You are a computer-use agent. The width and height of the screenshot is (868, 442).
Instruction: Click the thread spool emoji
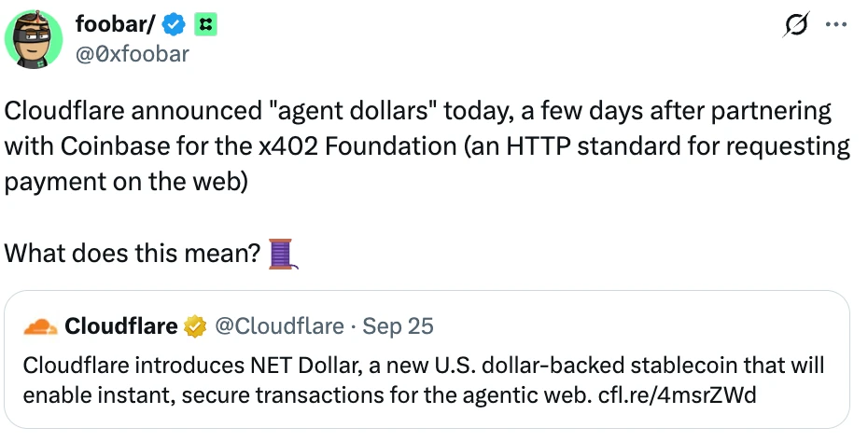click(x=283, y=254)
